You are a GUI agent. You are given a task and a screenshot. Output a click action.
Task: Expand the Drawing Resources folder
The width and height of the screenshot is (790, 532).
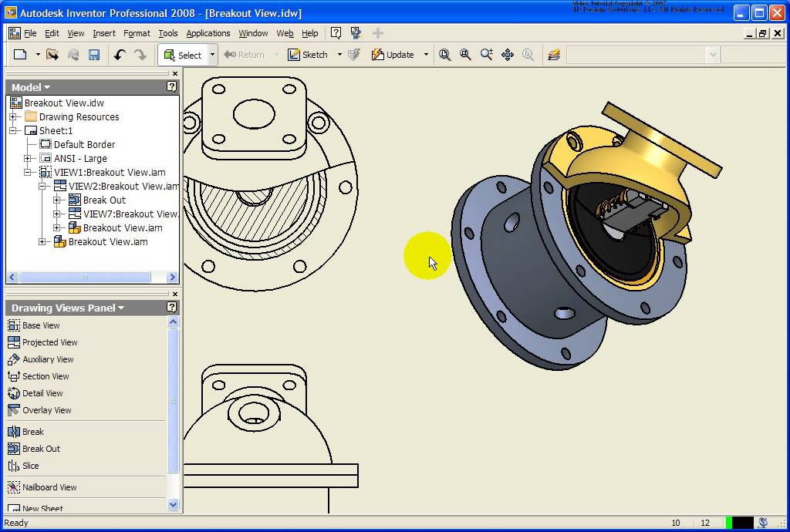[13, 116]
